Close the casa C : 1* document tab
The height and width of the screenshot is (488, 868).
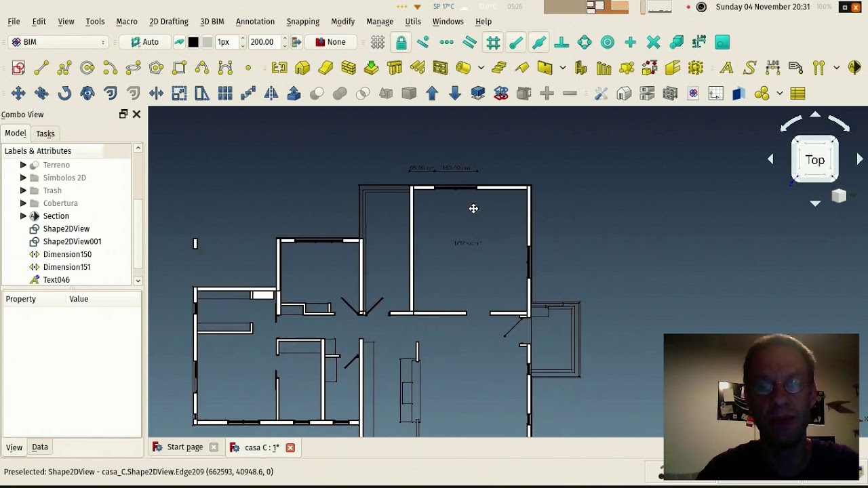tap(290, 447)
